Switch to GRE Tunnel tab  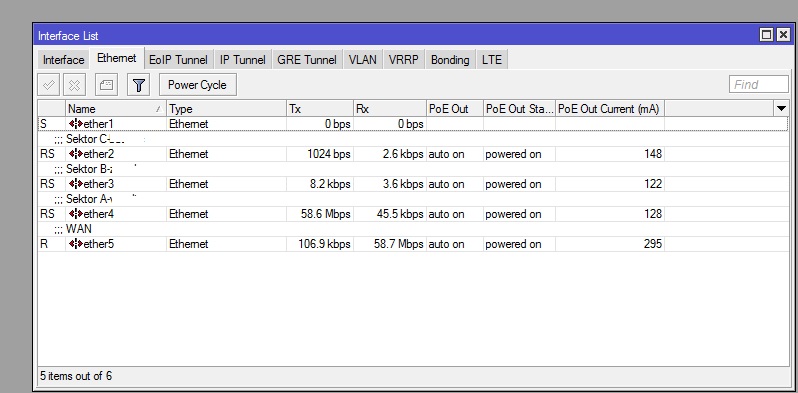coord(307,60)
